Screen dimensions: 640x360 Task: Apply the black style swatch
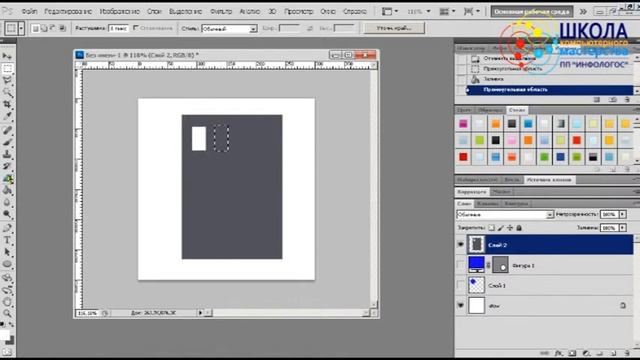(x=496, y=140)
